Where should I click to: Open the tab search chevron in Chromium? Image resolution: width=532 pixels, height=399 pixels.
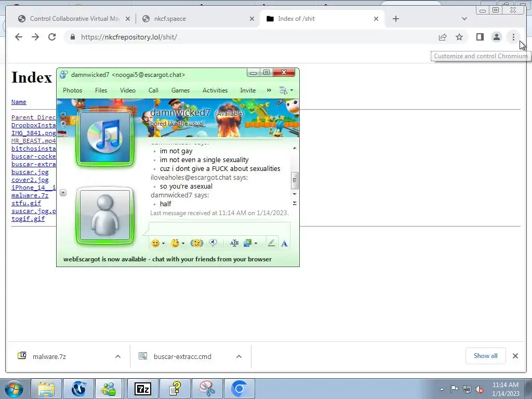pyautogui.click(x=464, y=19)
